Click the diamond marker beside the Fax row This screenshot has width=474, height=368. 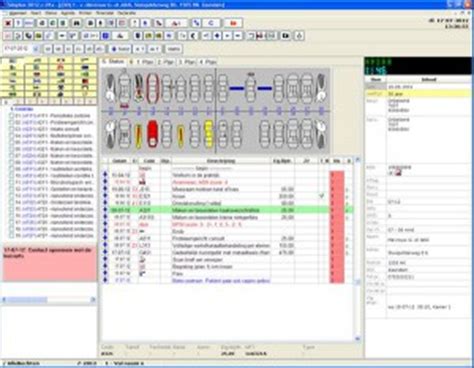[105, 274]
